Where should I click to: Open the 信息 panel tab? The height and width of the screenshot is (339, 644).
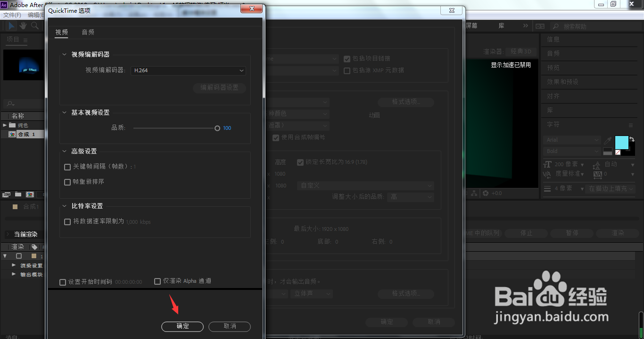[553, 39]
